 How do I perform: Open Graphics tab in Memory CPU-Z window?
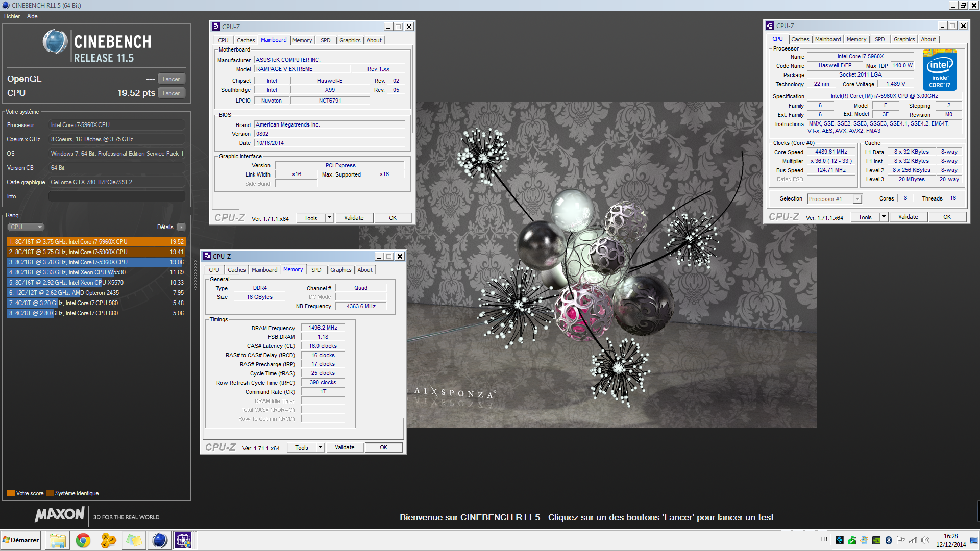click(x=340, y=270)
